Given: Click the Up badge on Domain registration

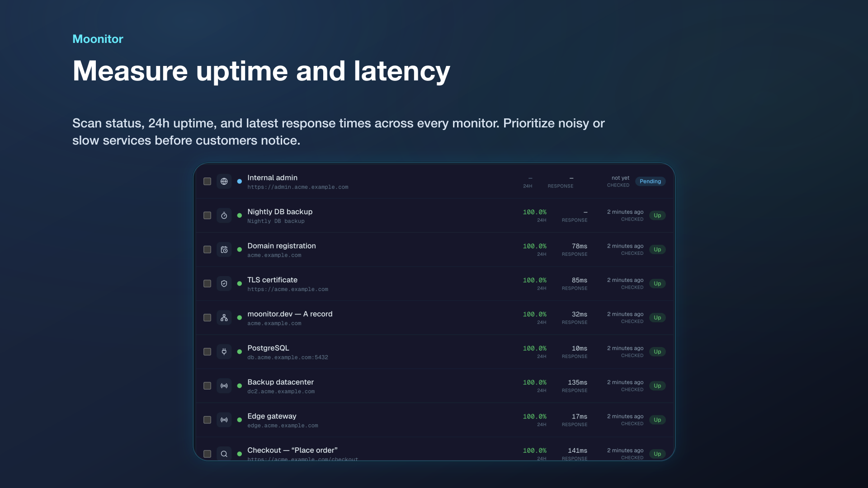Looking at the screenshot, I should click(657, 249).
